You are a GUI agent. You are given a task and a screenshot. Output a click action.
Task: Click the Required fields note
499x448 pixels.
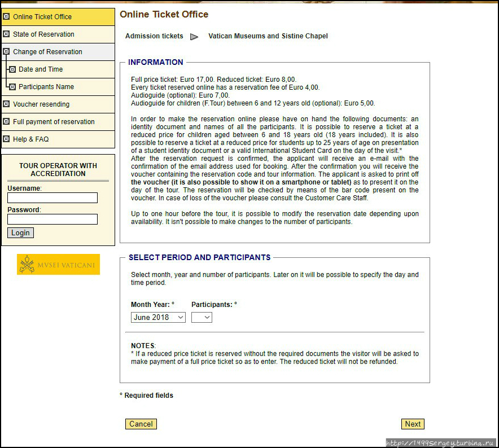[146, 395]
